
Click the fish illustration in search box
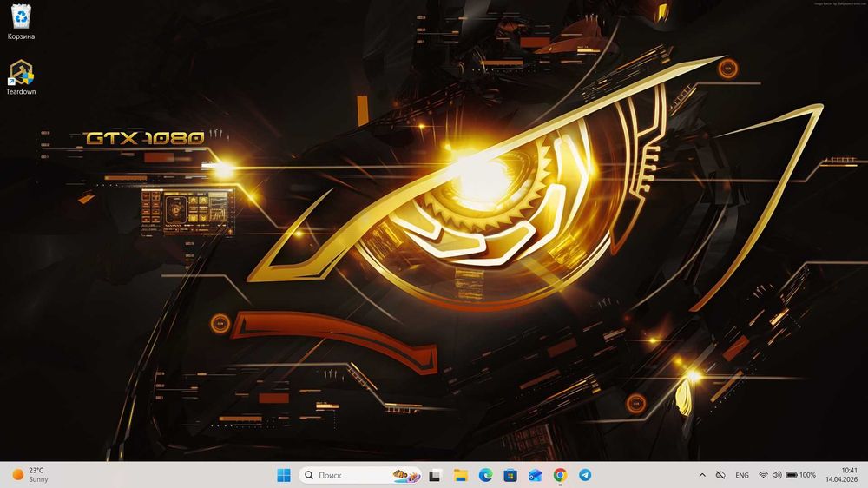coord(407,475)
